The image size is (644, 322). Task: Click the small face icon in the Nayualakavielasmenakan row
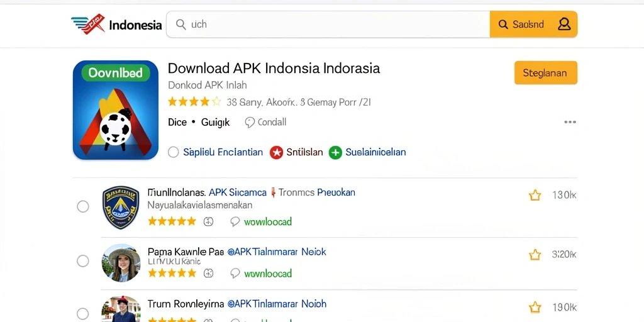click(x=209, y=222)
